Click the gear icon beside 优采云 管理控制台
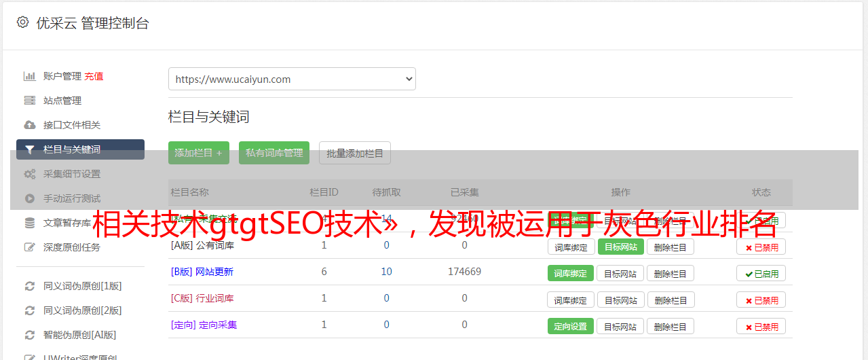The width and height of the screenshot is (868, 360). point(22,22)
